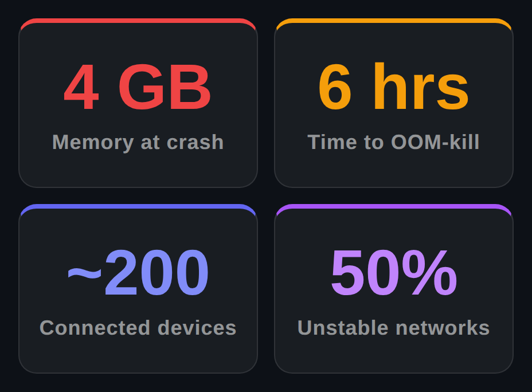Click the orange 6 hrs value
This screenshot has height=392, width=532.
394,87
